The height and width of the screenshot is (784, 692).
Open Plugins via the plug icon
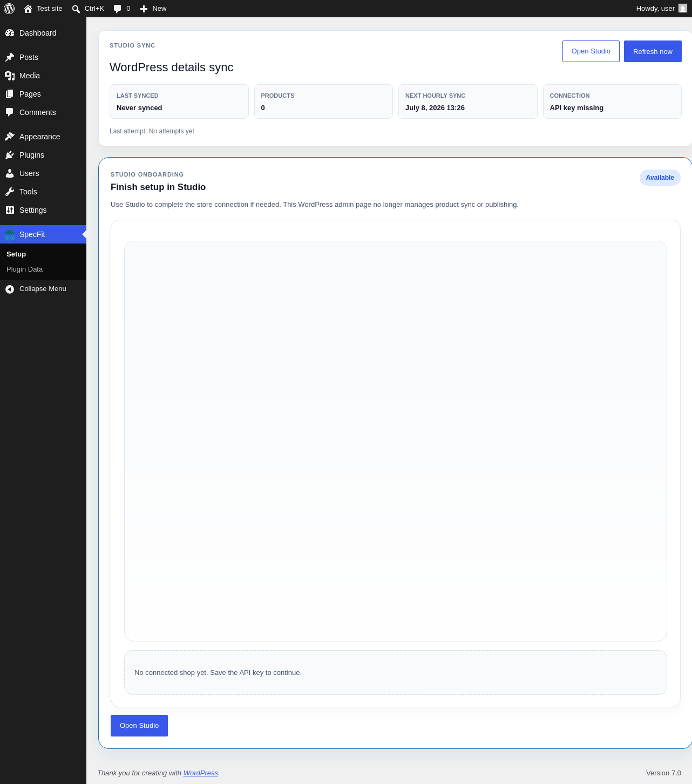[10, 155]
